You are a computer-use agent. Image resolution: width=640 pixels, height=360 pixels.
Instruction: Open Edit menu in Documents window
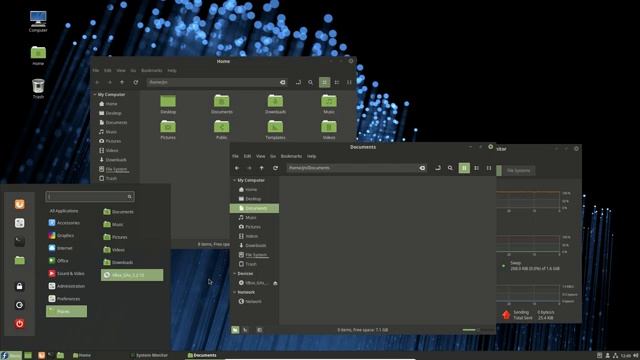247,156
